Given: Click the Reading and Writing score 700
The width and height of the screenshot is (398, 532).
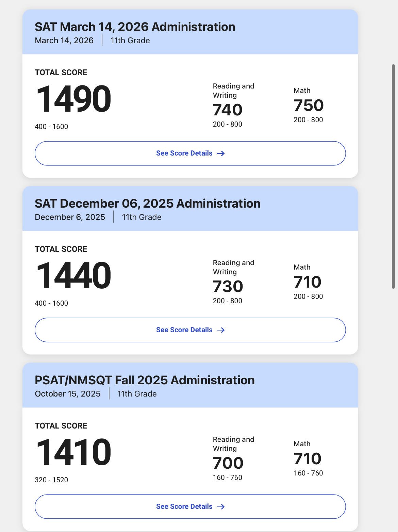Looking at the screenshot, I should 228,463.
